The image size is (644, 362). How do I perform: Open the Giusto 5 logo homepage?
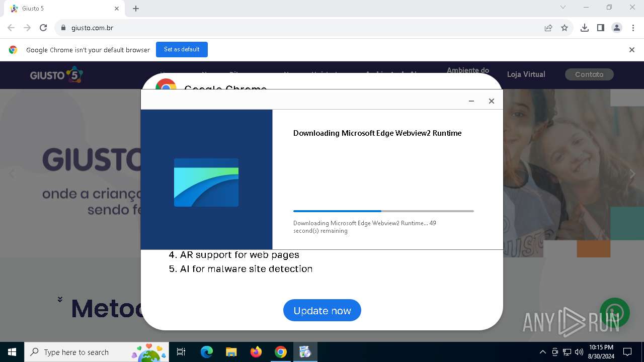click(56, 75)
